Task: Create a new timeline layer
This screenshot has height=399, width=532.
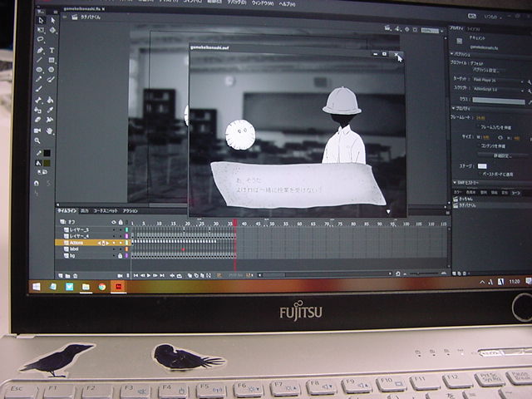Action: [61, 276]
